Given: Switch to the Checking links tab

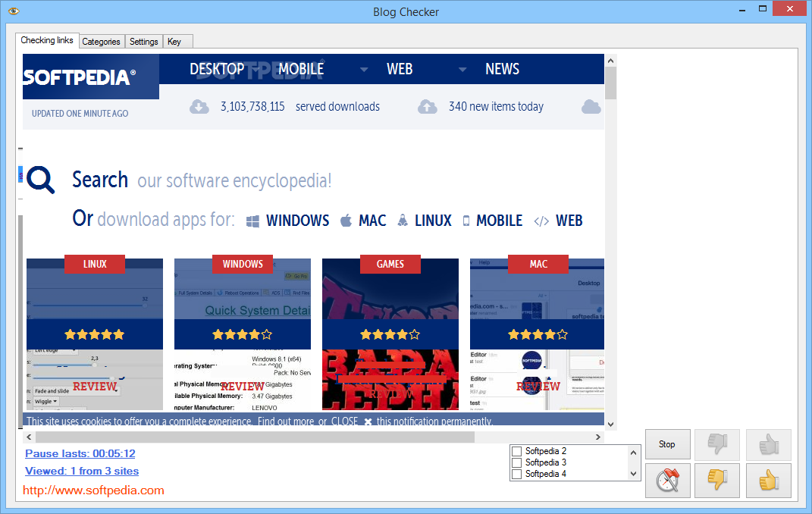Looking at the screenshot, I should click(46, 40).
